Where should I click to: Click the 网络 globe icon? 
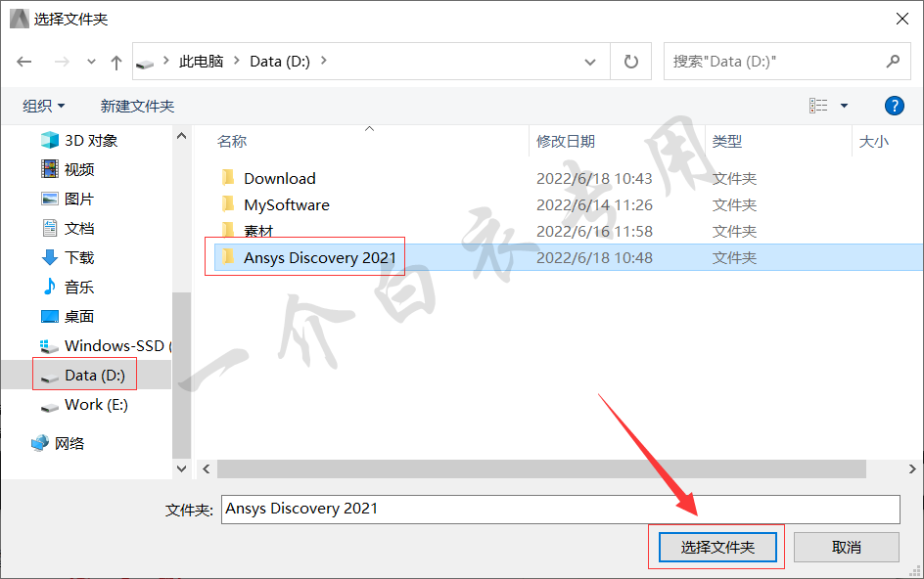coord(40,442)
